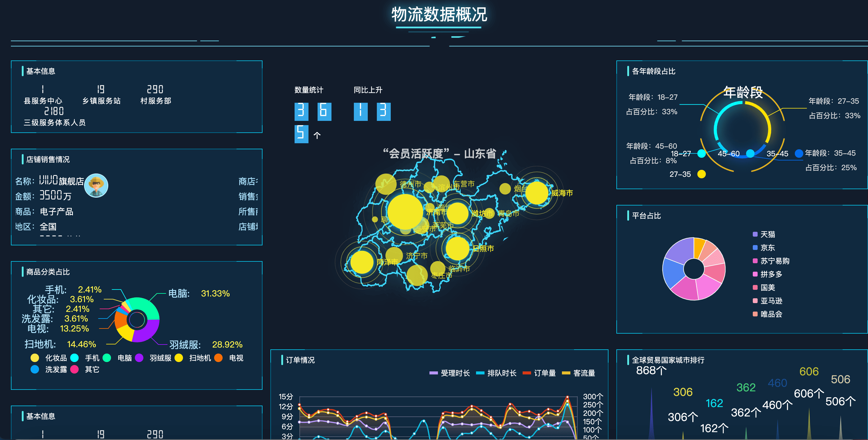Viewport: 868px width, 440px height.
Task: Click the 日照市 yellow bubble
Action: pyautogui.click(x=457, y=248)
